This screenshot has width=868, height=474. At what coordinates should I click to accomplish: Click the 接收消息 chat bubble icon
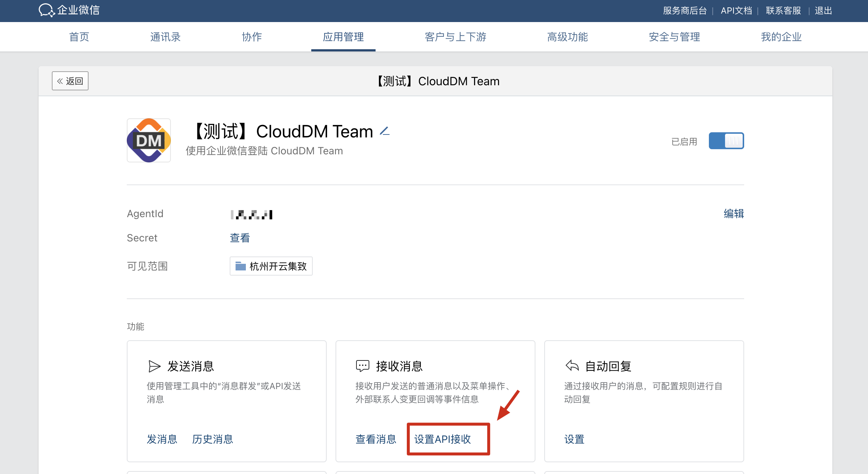(362, 366)
